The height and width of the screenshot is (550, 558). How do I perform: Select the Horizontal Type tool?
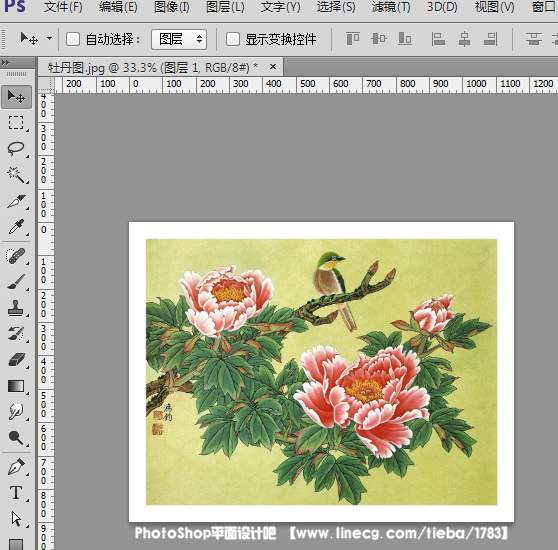(x=16, y=493)
